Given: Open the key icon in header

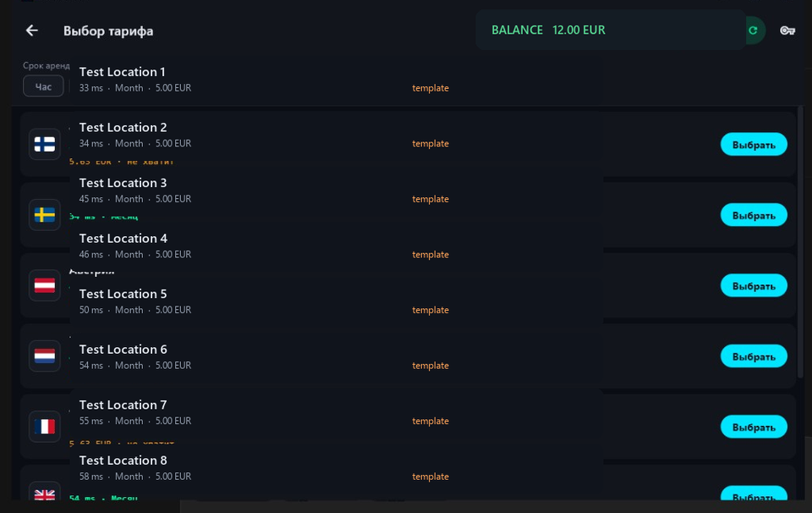Looking at the screenshot, I should (787, 30).
